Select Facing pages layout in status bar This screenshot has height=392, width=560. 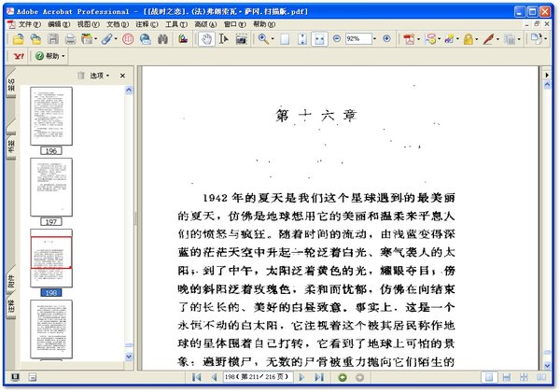(x=541, y=377)
